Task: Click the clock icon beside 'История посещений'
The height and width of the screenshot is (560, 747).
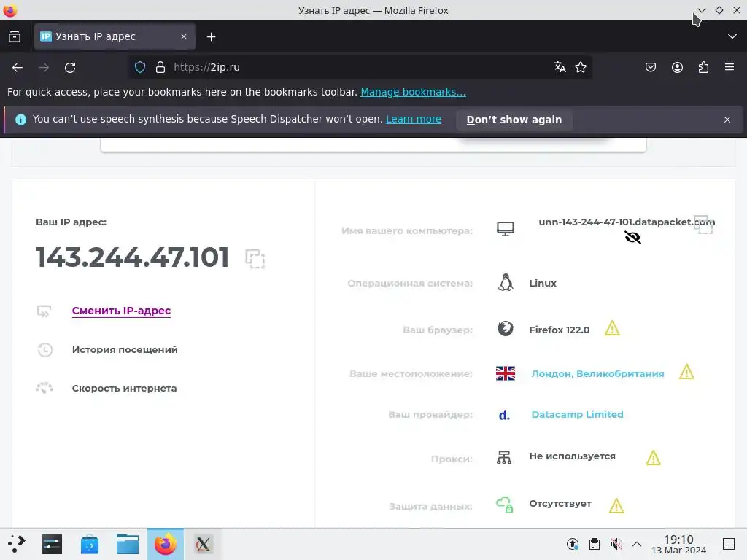Action: pos(44,349)
